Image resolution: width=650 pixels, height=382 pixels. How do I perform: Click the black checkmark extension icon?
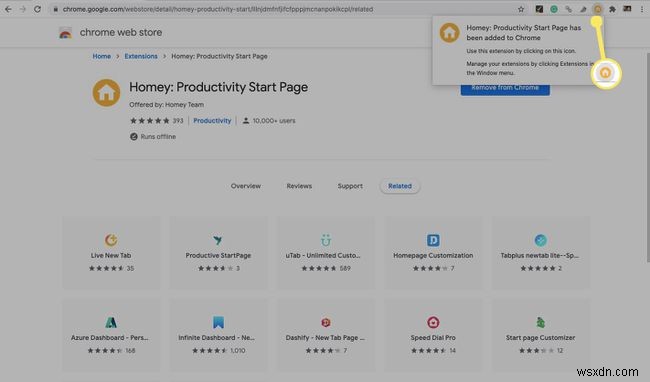click(x=539, y=9)
